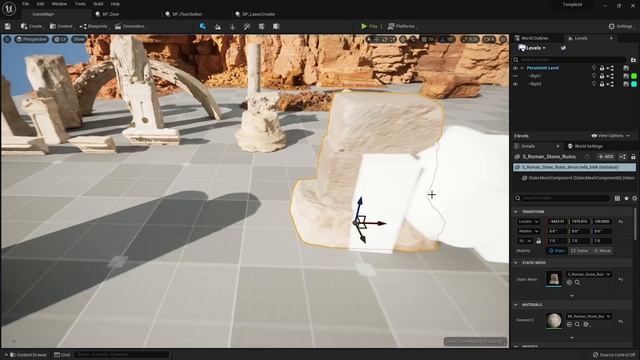
Task: Toggle visibility of the second Sky sublevel
Action: tap(516, 84)
